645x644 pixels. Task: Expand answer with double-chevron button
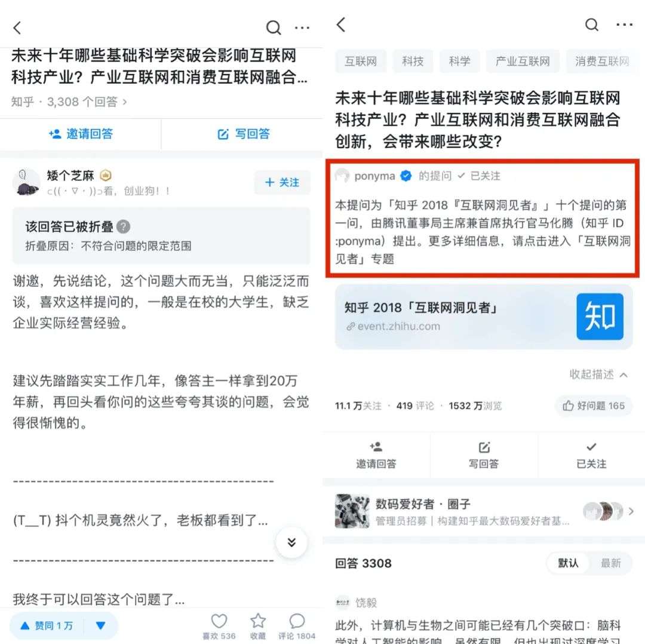291,542
